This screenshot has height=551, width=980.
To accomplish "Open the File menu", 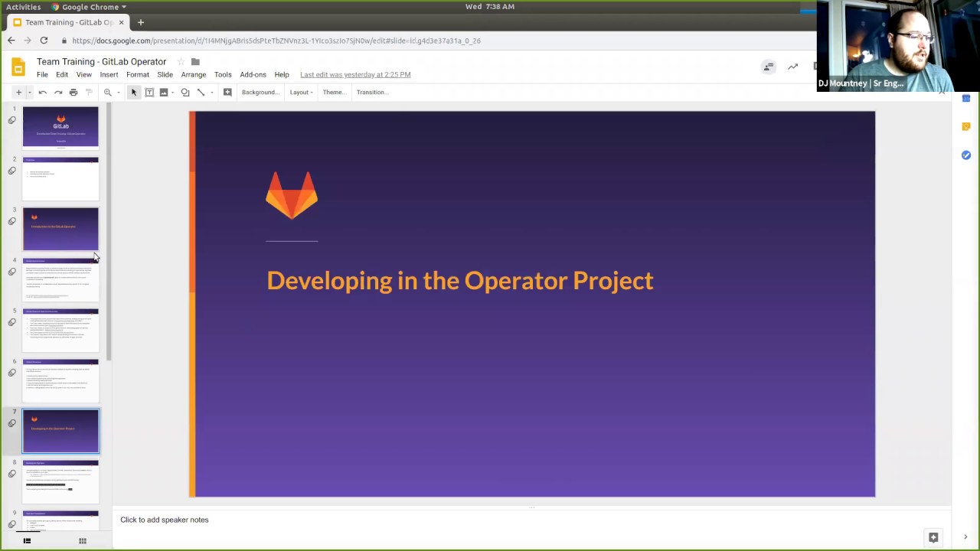I will click(x=42, y=74).
